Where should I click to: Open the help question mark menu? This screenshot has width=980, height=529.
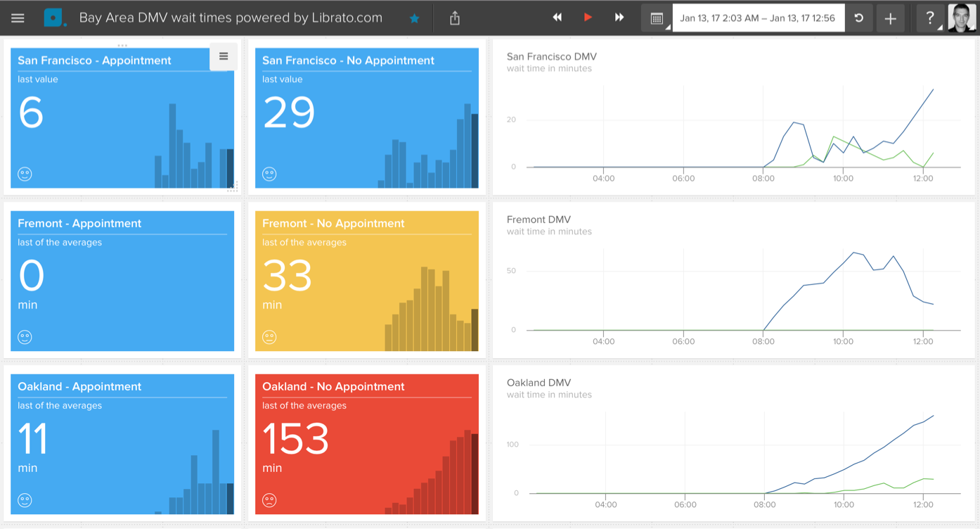tap(930, 18)
